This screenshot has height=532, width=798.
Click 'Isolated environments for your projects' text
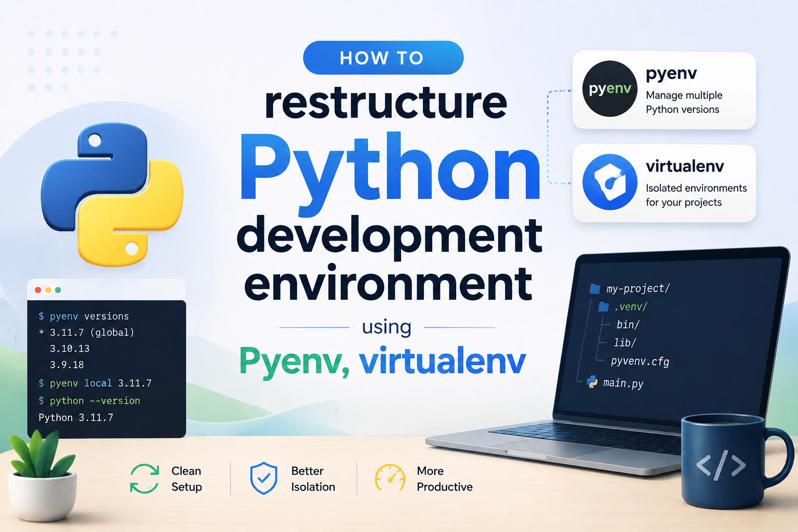(696, 195)
